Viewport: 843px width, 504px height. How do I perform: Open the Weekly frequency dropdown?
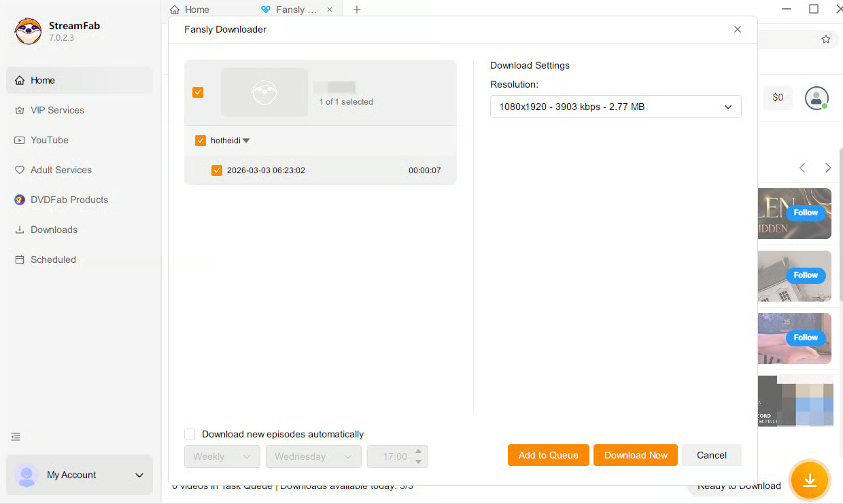(222, 456)
